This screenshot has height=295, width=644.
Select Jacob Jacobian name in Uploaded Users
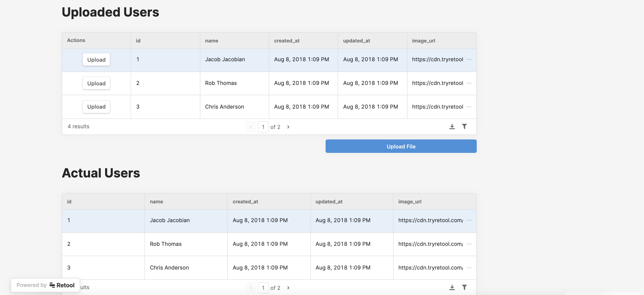tap(225, 59)
